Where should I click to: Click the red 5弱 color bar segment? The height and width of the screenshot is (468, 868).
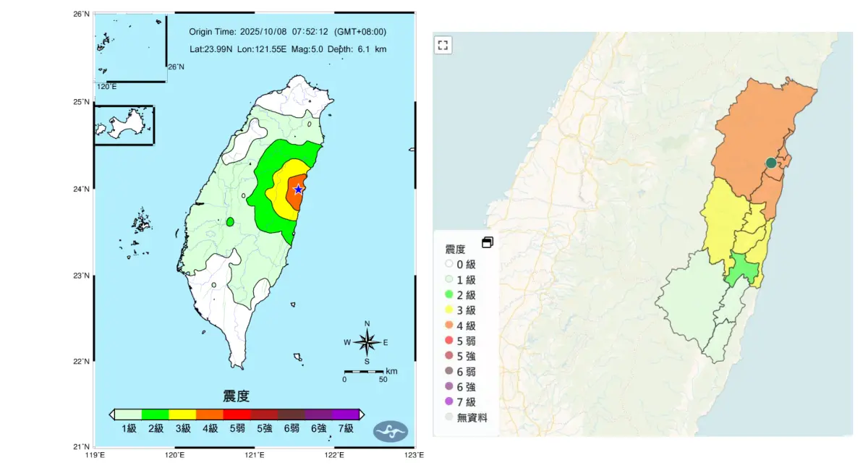[x=237, y=414]
